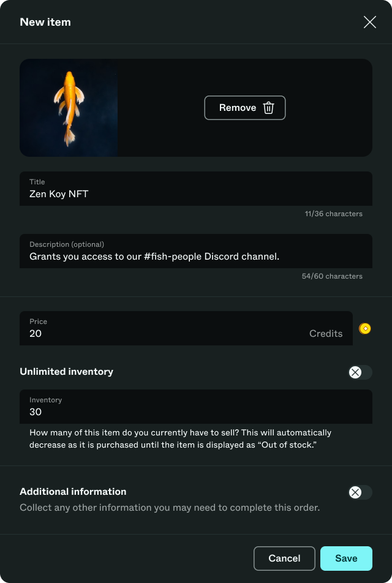Click the X knob on Additional information toggle
Image resolution: width=392 pixels, height=583 pixels.
[x=355, y=492]
